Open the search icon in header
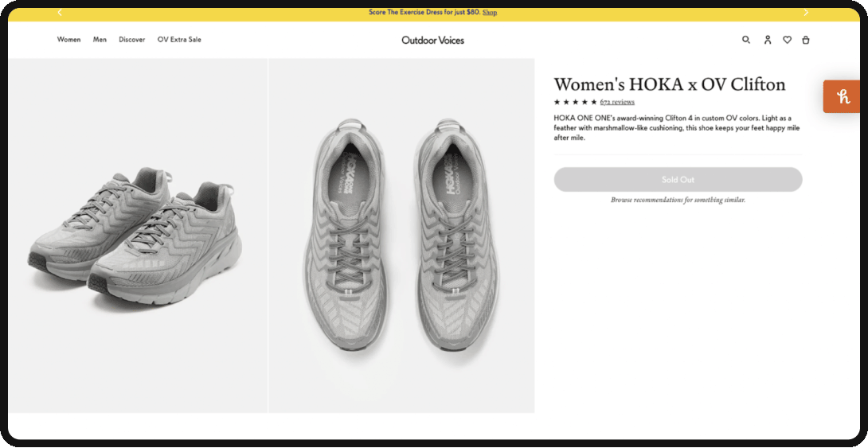Image resolution: width=868 pixels, height=448 pixels. 745,40
